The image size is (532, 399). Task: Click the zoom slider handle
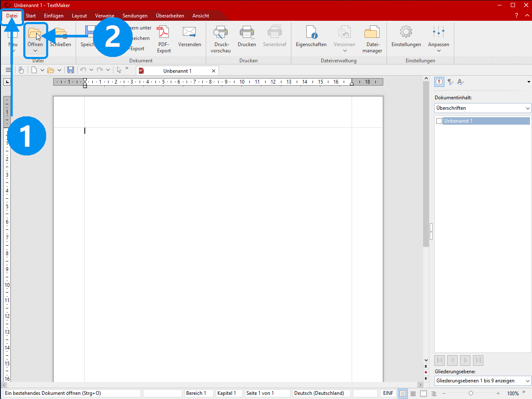pyautogui.click(x=471, y=393)
